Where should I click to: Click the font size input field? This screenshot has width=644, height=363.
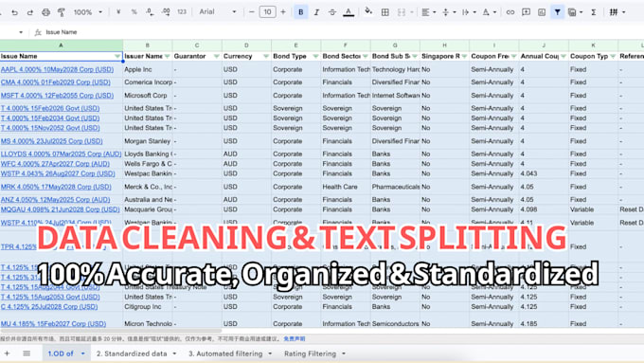(267, 12)
